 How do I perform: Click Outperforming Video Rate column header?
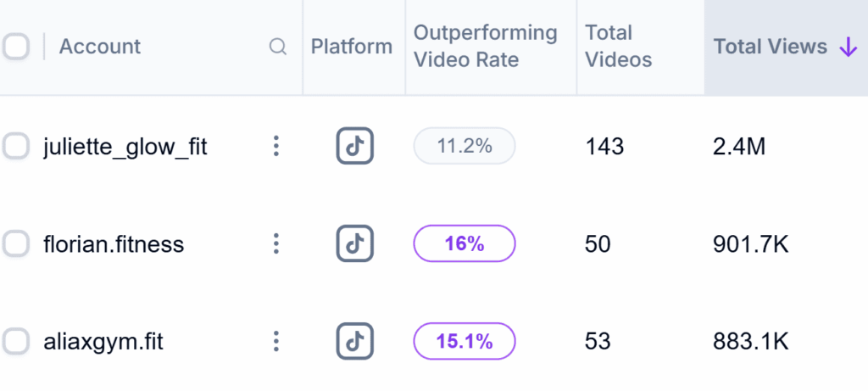(x=485, y=47)
